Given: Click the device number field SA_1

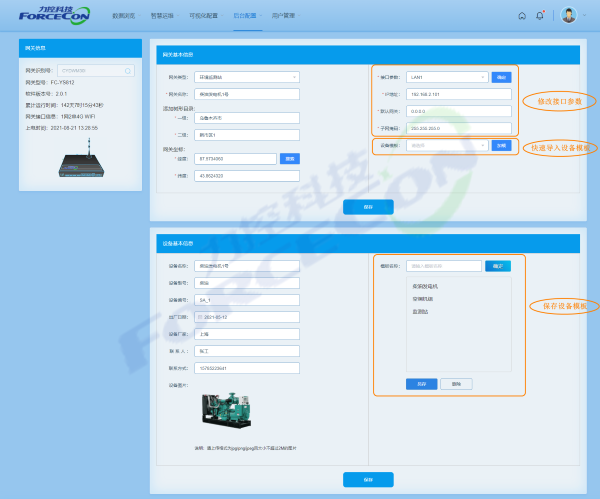Looking at the screenshot, I should click(247, 300).
